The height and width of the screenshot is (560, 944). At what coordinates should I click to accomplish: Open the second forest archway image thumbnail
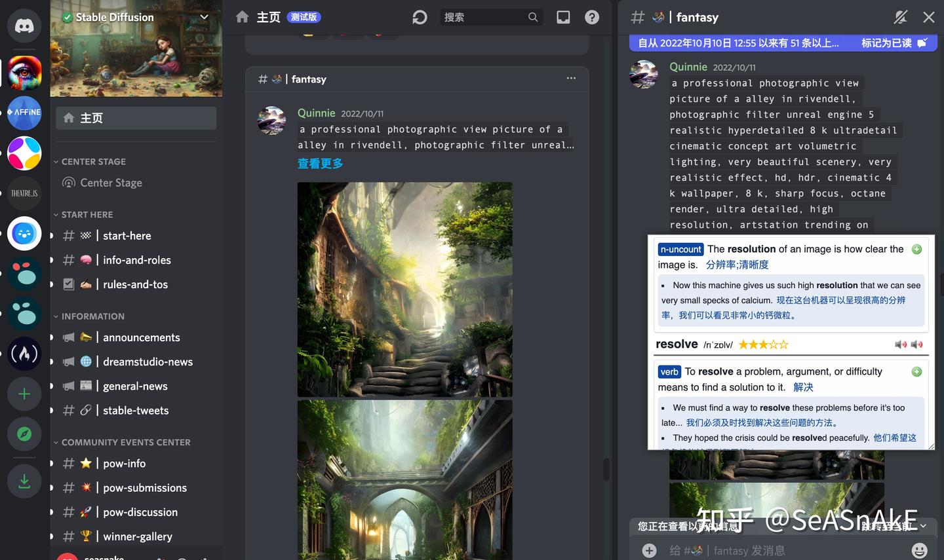404,479
